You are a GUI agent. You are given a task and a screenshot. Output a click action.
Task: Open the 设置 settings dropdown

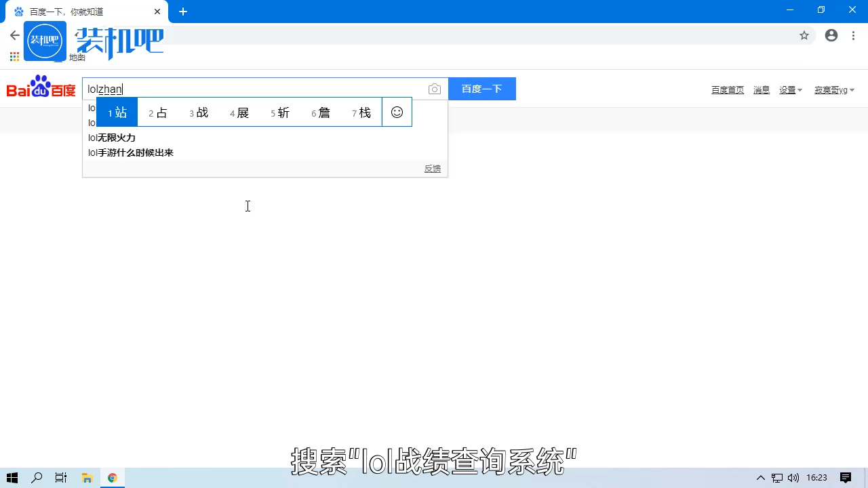point(790,89)
